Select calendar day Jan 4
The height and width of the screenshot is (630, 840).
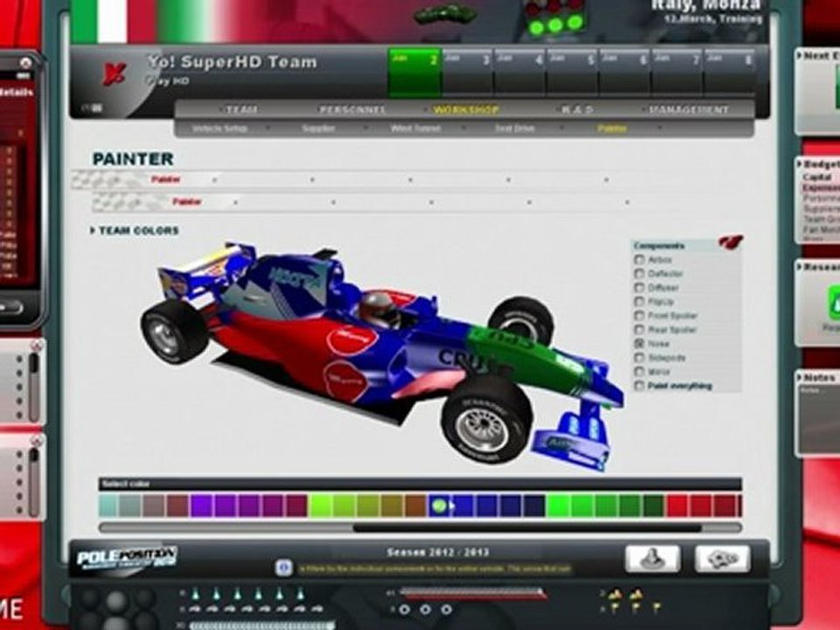519,73
